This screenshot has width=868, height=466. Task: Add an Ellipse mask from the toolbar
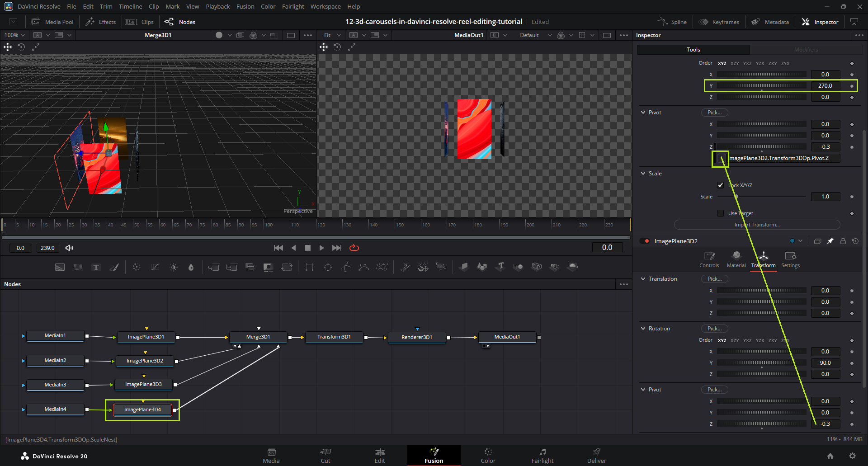point(328,267)
